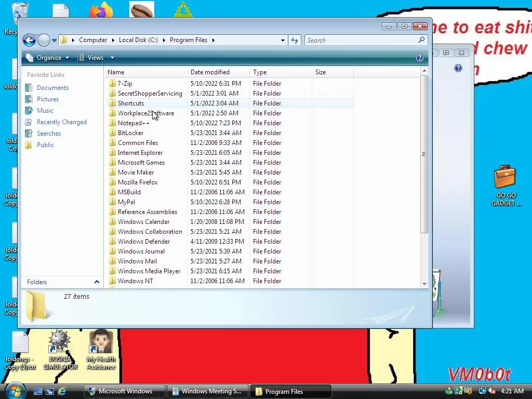Go back with the Back arrow button
This screenshot has width=532, height=399.
29,41
